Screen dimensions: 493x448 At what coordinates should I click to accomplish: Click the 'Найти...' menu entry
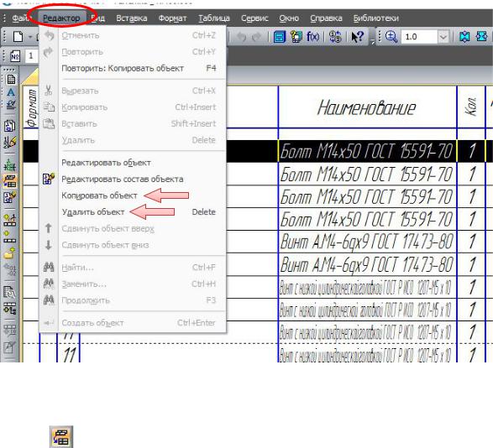point(132,268)
